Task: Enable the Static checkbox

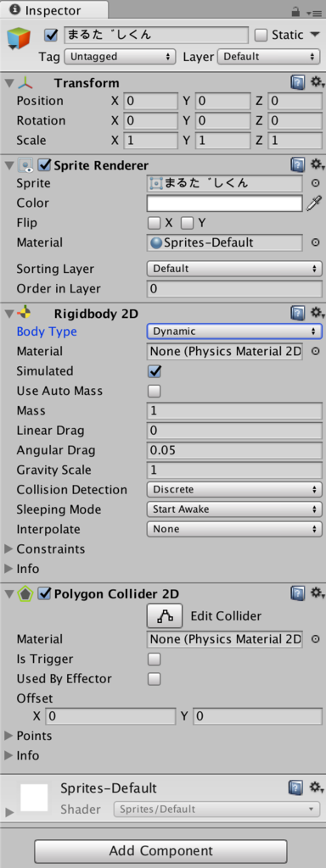Action: click(x=261, y=36)
